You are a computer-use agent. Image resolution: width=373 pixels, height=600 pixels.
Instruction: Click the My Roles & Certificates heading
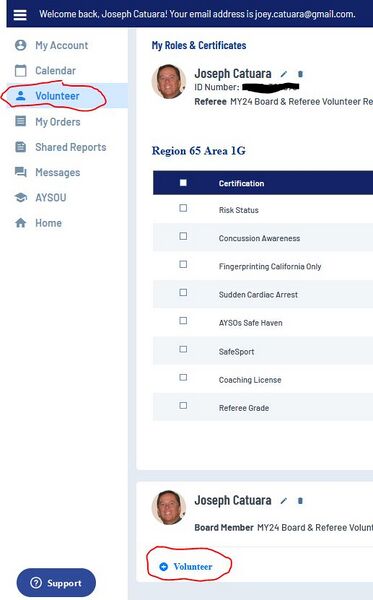[x=199, y=46]
